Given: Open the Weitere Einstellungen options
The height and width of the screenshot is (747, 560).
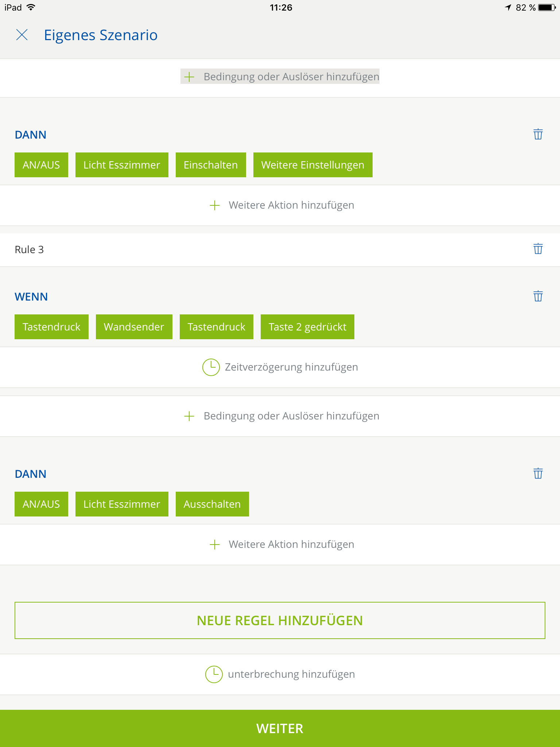Looking at the screenshot, I should [x=312, y=165].
